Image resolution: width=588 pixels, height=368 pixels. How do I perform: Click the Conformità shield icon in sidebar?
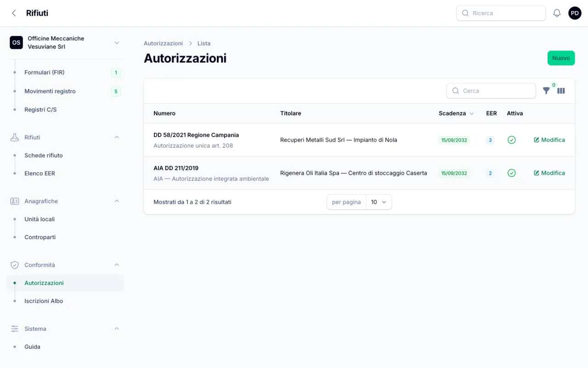pos(15,265)
